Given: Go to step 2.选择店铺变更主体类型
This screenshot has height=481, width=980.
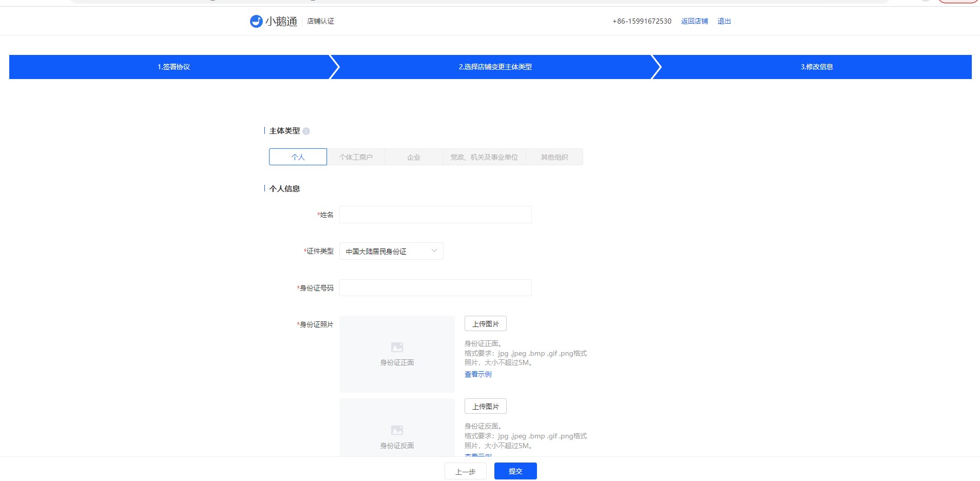Looking at the screenshot, I should tap(495, 67).
